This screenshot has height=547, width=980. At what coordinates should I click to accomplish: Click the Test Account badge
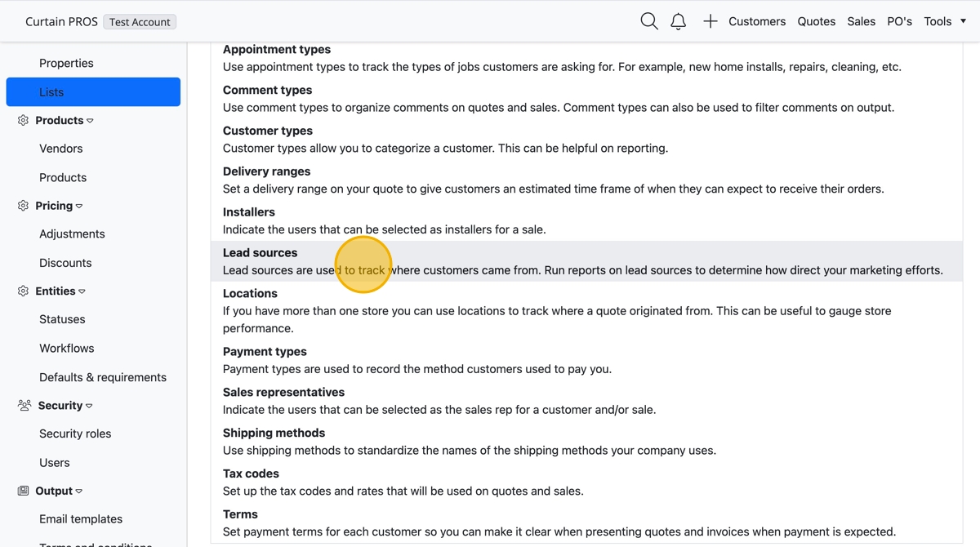click(140, 22)
